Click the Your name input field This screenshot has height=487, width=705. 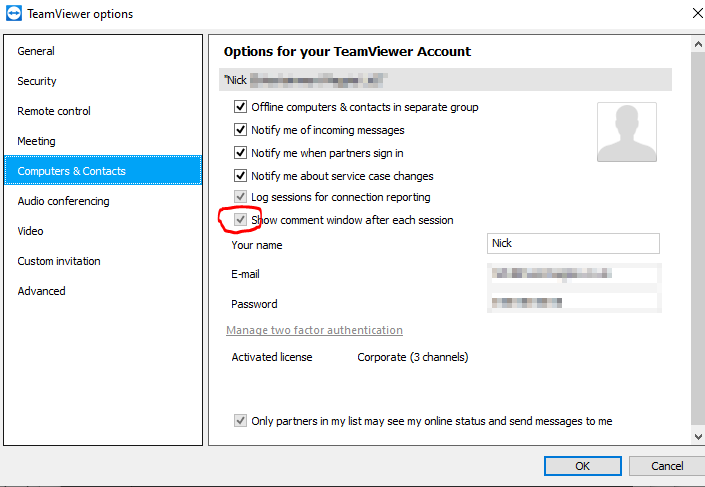click(x=573, y=243)
